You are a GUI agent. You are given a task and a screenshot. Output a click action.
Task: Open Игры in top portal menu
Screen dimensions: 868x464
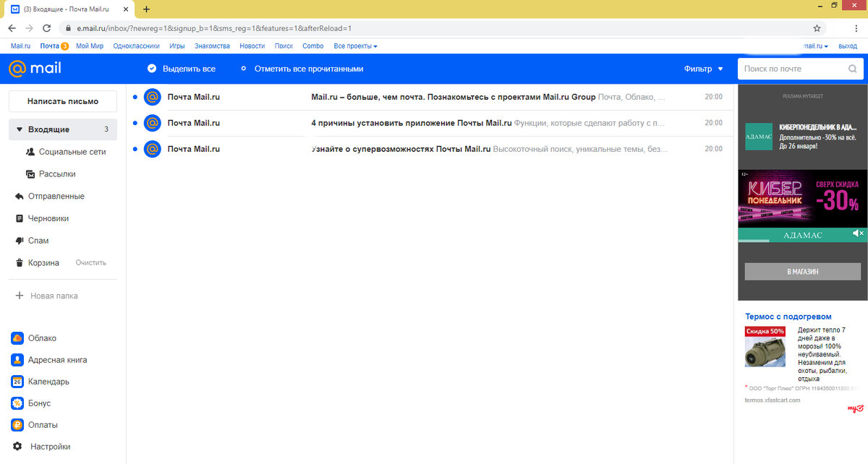click(x=177, y=46)
